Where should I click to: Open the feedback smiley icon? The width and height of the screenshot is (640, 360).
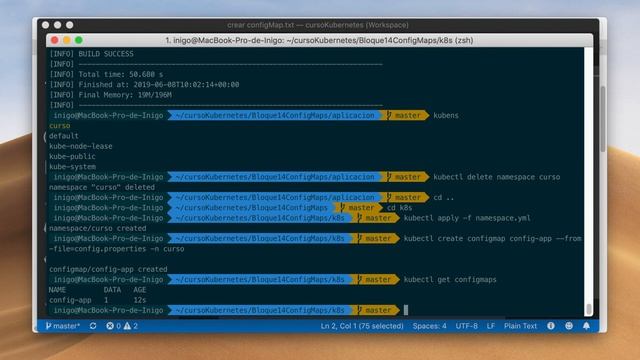click(x=569, y=326)
